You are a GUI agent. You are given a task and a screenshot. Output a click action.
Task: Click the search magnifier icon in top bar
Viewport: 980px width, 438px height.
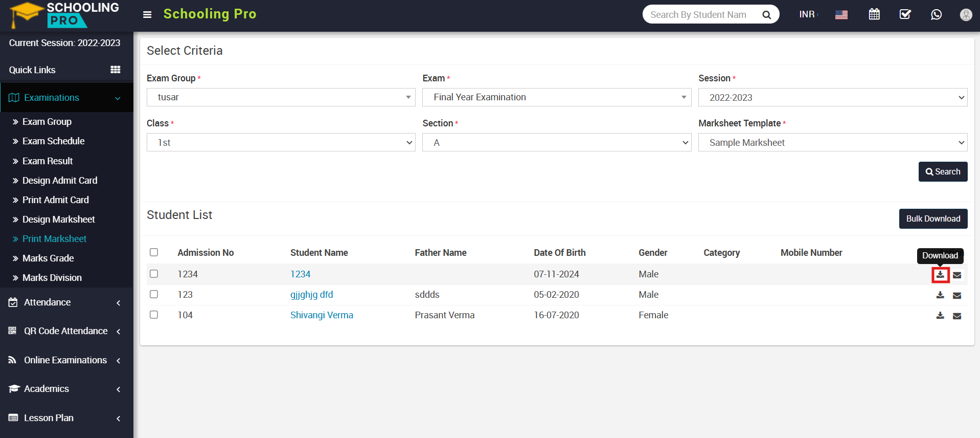[766, 15]
